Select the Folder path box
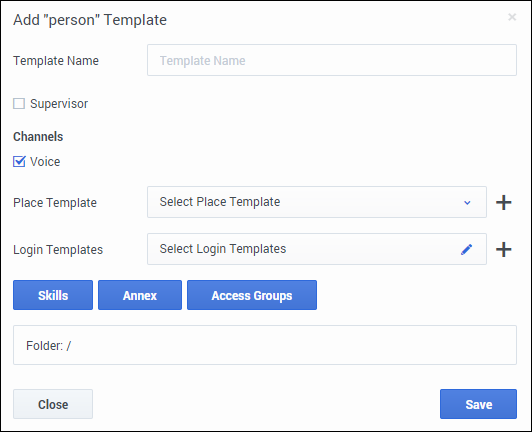The image size is (532, 432). click(x=265, y=345)
